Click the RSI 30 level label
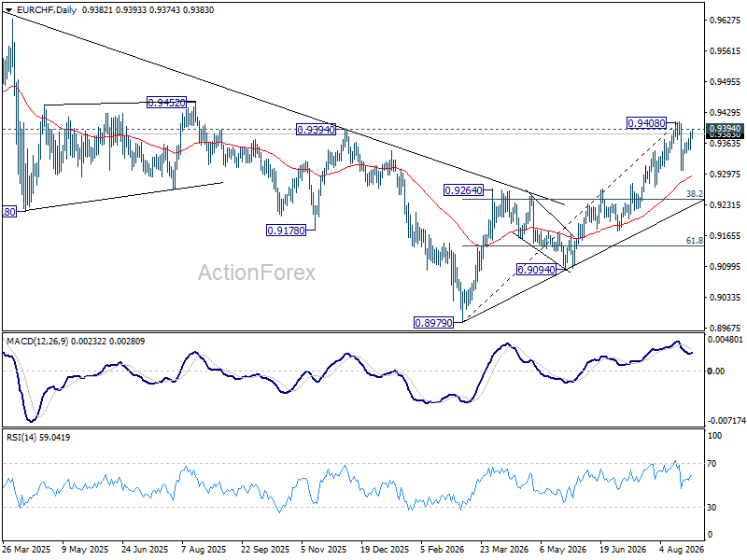This screenshot has height=560, width=747. (712, 508)
